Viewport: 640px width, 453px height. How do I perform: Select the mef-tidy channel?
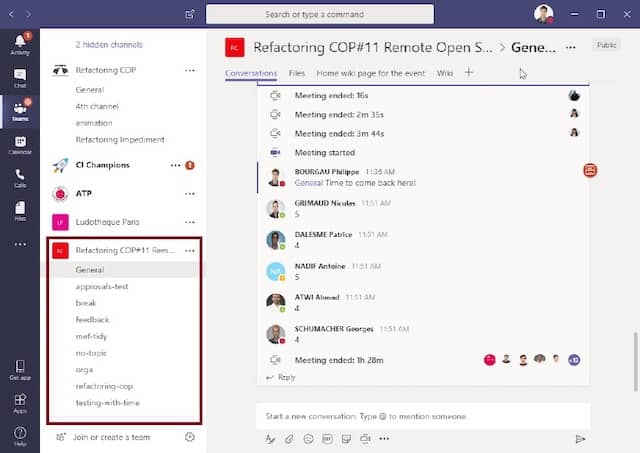(x=91, y=336)
